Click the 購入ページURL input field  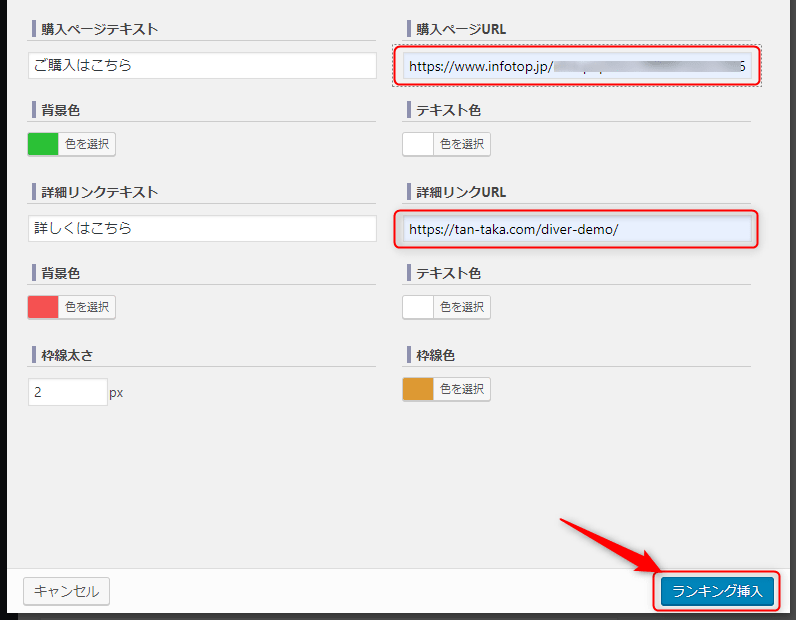click(x=577, y=66)
